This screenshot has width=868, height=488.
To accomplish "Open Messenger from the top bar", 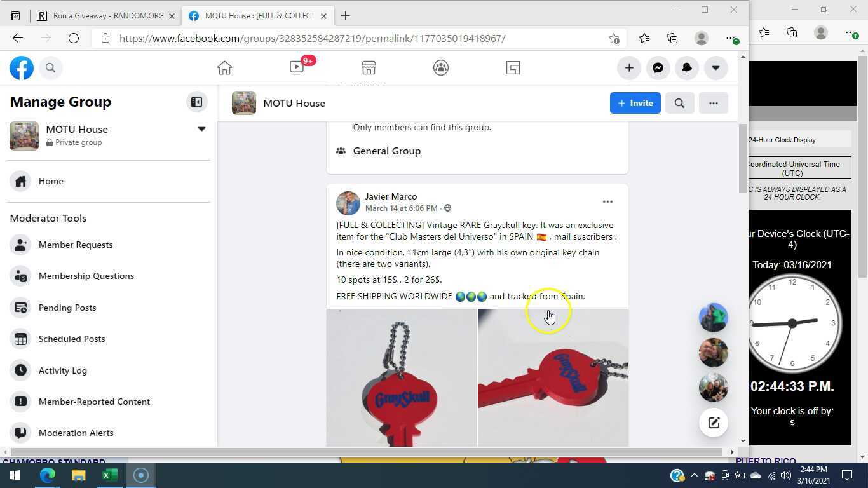I will pos(658,68).
